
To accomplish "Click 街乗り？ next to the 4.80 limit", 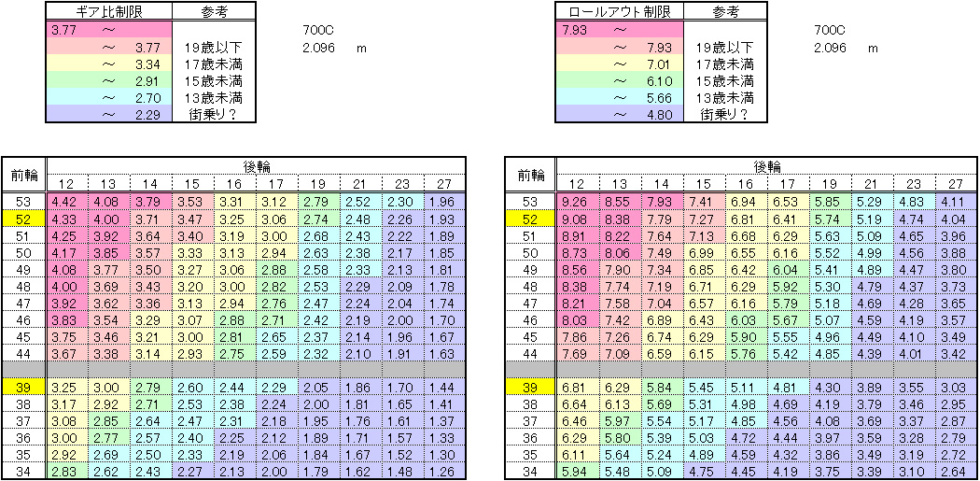I will (725, 115).
